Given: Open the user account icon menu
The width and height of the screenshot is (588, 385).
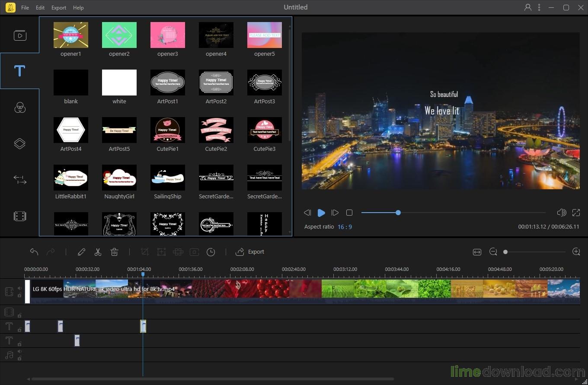Looking at the screenshot, I should pyautogui.click(x=527, y=7).
